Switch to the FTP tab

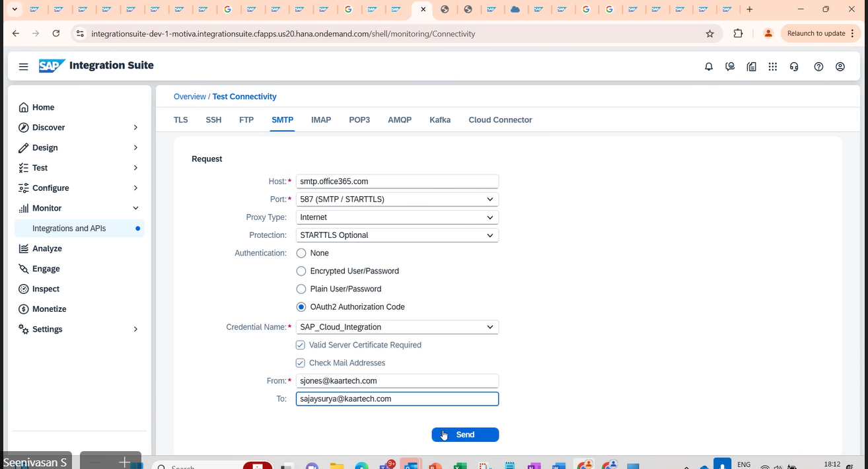pos(246,120)
